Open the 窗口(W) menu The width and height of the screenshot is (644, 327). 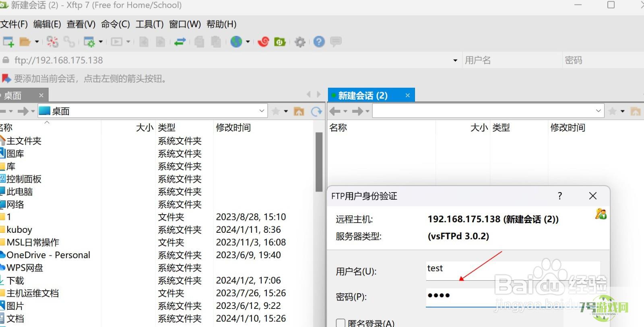pos(185,24)
